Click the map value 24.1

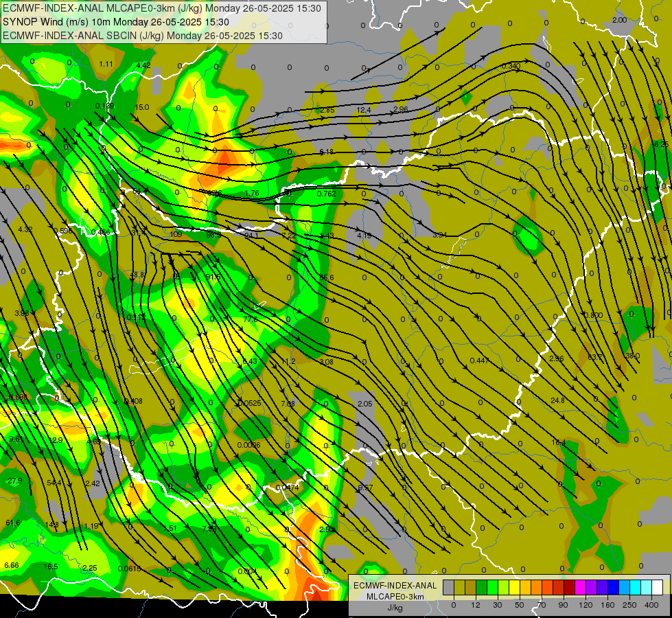pyautogui.click(x=252, y=236)
